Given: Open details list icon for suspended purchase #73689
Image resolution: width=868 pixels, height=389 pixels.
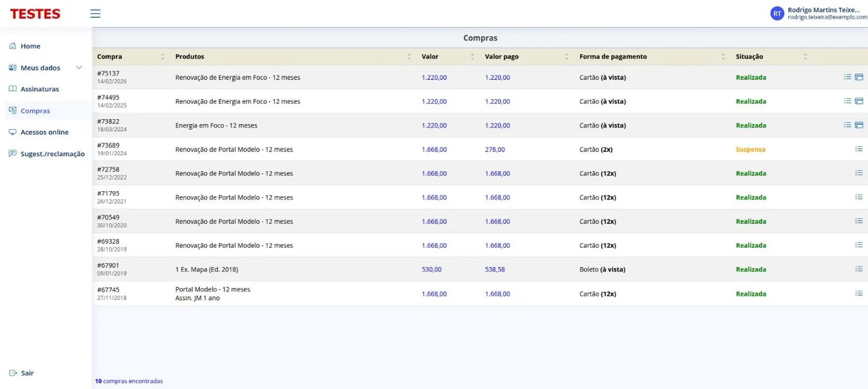Looking at the screenshot, I should pos(859,149).
